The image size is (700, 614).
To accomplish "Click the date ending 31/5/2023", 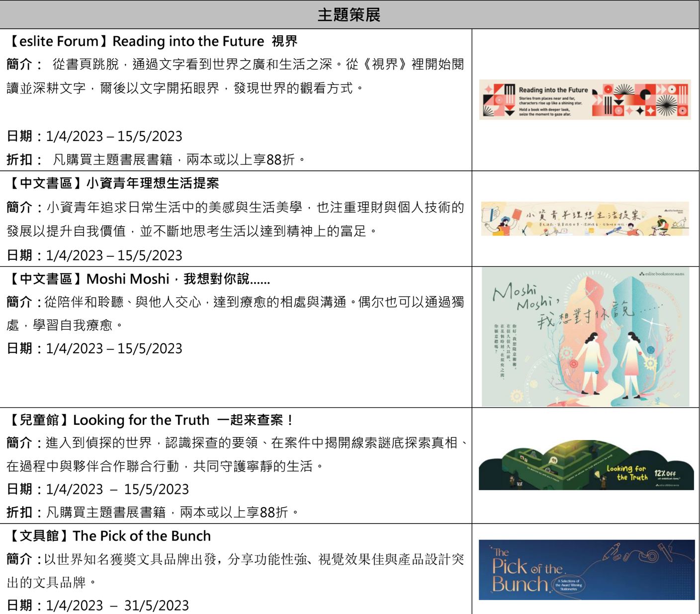I will [98, 606].
